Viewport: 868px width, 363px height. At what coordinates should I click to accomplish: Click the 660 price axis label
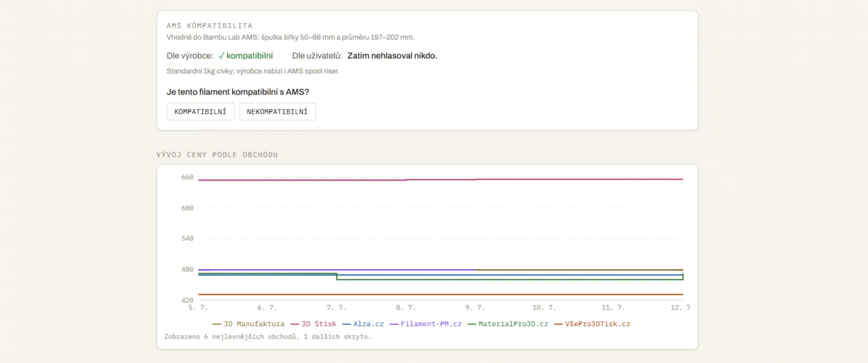[x=187, y=177]
